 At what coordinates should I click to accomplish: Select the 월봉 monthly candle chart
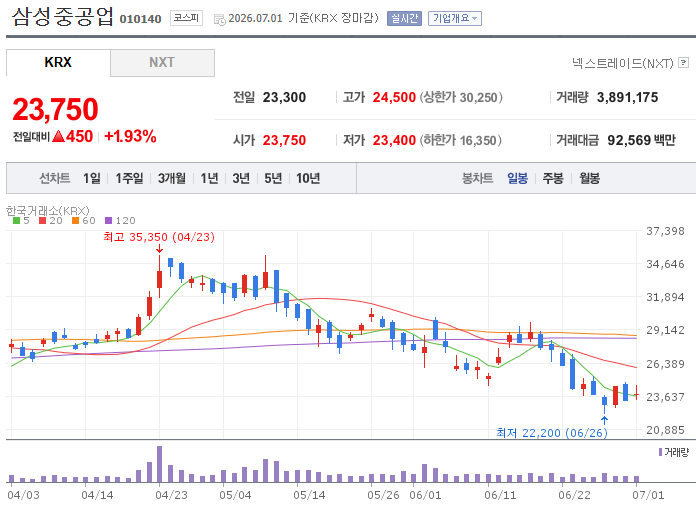(589, 178)
